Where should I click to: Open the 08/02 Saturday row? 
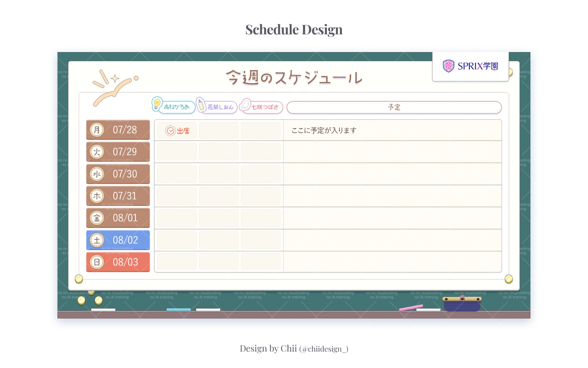click(x=118, y=240)
